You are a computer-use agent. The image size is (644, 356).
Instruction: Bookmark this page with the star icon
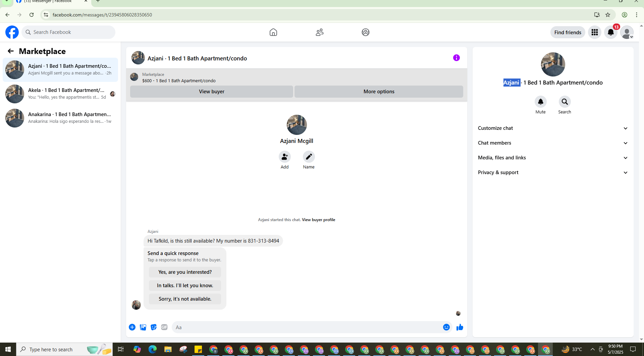tap(608, 15)
